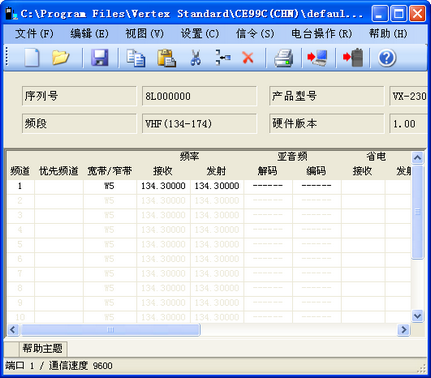431x378 pixels.
Task: Download data from computer to radio
Action: coord(353,58)
